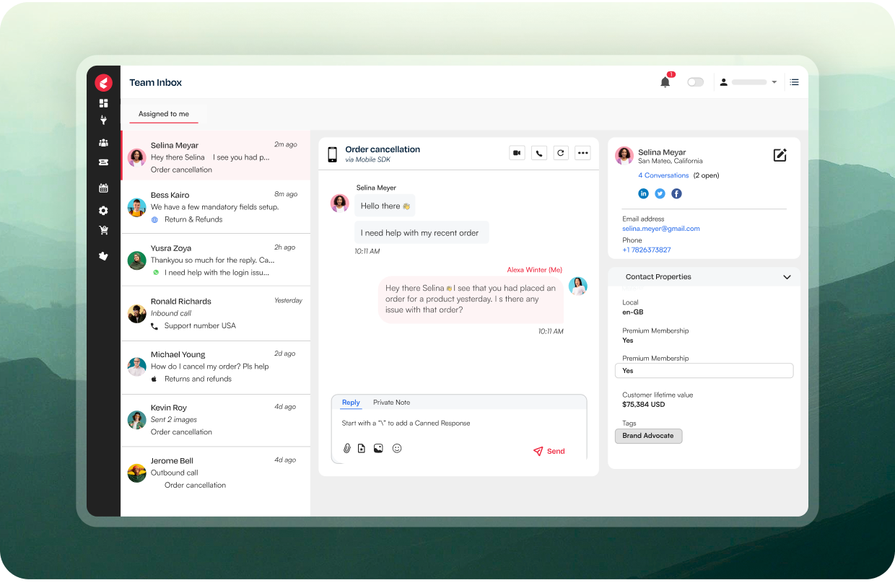Attach a file using the paperclip icon
895x588 pixels.
(346, 449)
